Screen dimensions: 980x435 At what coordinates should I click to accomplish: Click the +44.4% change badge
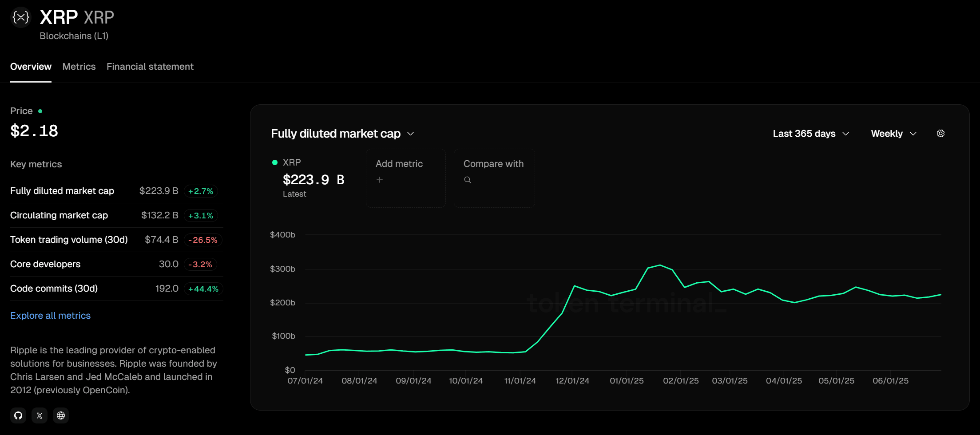coord(203,289)
